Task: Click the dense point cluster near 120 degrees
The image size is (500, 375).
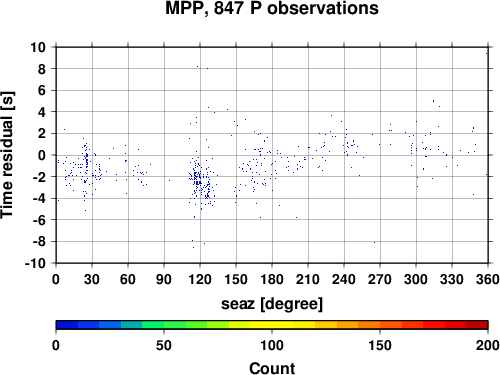Action: pos(200,183)
